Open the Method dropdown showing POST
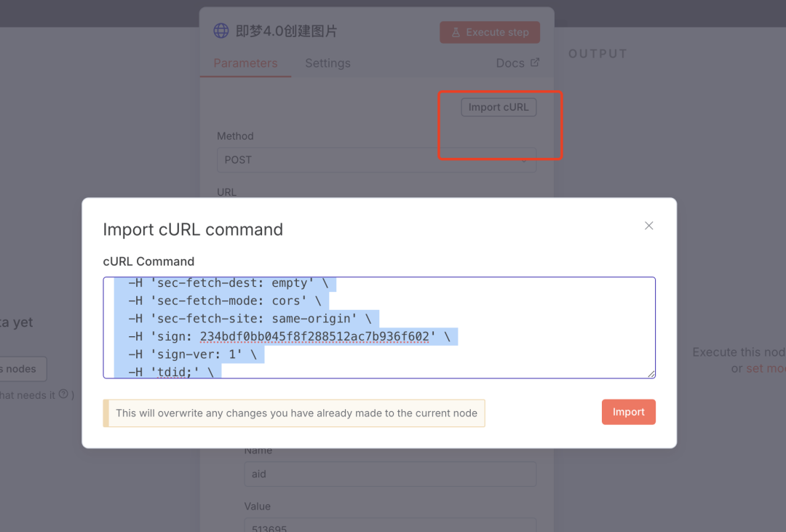Viewport: 786px width, 532px height. point(376,159)
